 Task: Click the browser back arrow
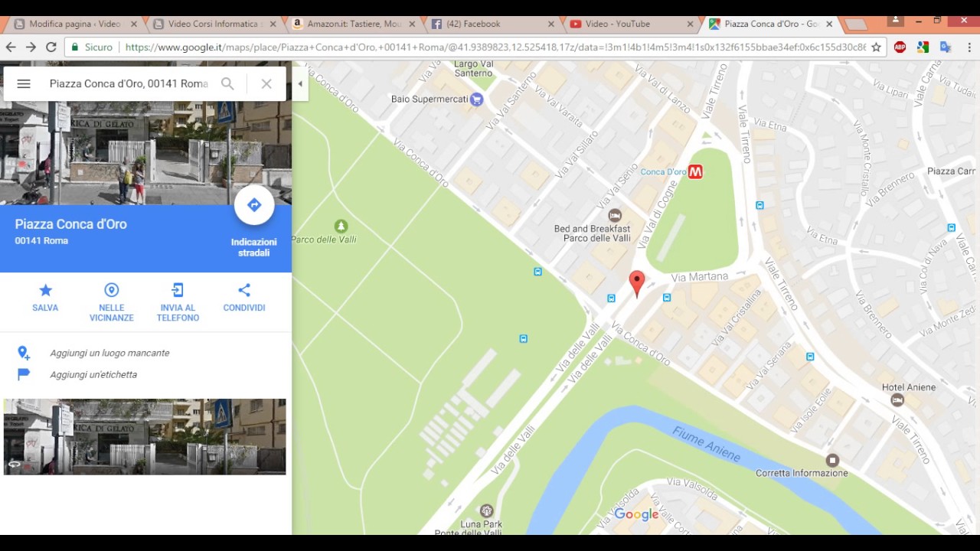tap(11, 47)
